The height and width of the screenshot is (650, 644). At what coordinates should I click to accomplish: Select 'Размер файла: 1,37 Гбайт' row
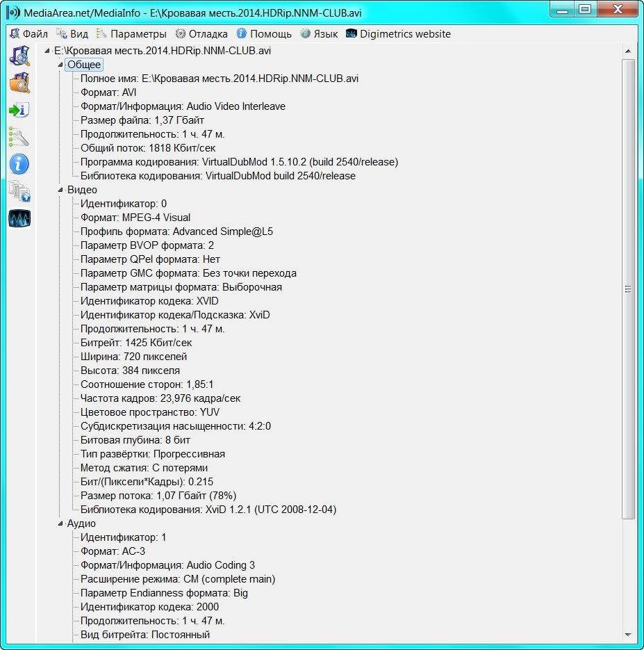pos(142,120)
